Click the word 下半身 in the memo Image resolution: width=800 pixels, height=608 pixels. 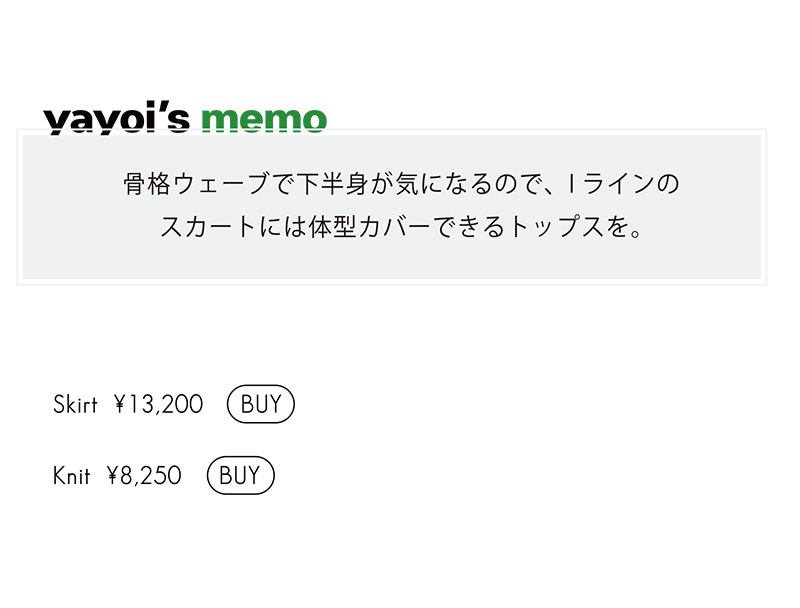[x=332, y=184]
